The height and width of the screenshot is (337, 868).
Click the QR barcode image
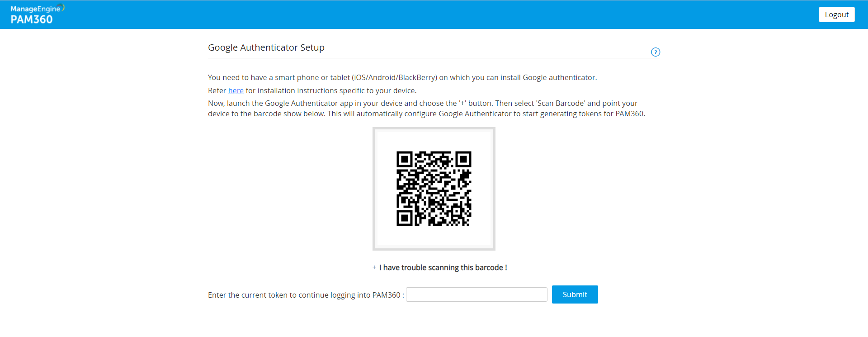point(434,189)
